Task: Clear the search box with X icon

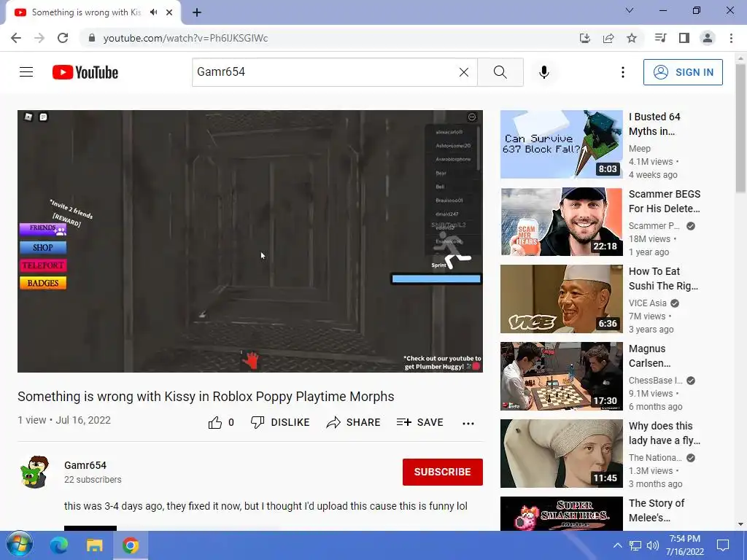Action: [x=463, y=72]
